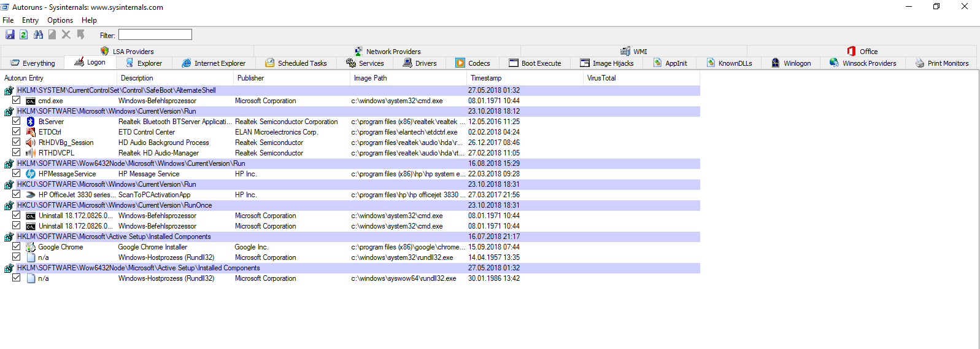Switch to the Boot Execute tab
Image resolution: width=980 pixels, height=349 pixels.
coord(535,63)
